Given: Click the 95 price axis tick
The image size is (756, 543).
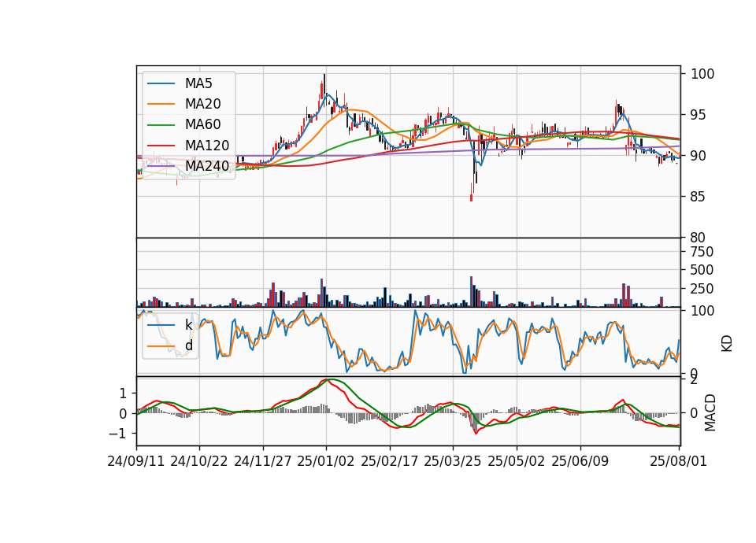Looking at the screenshot, I should [x=699, y=115].
